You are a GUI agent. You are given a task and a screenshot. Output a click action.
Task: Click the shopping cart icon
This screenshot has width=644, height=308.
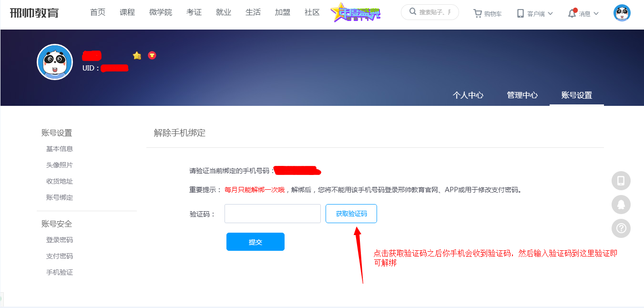pyautogui.click(x=478, y=14)
